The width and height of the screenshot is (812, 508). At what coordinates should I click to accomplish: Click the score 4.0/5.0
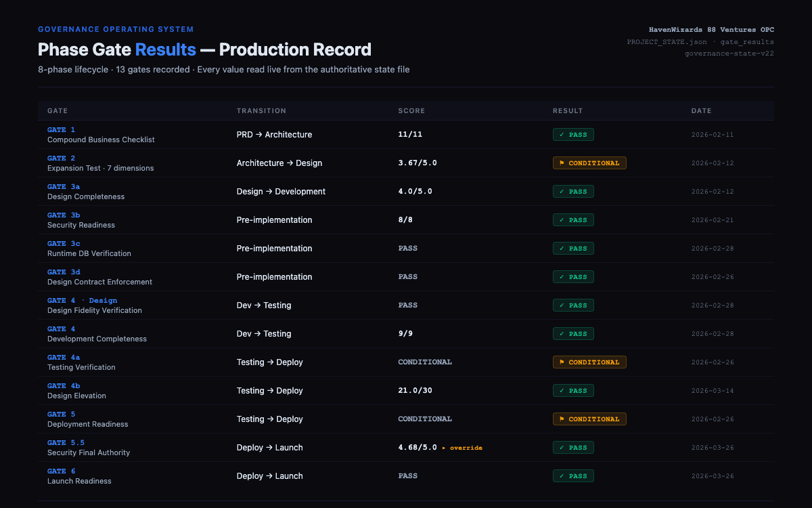(x=415, y=192)
